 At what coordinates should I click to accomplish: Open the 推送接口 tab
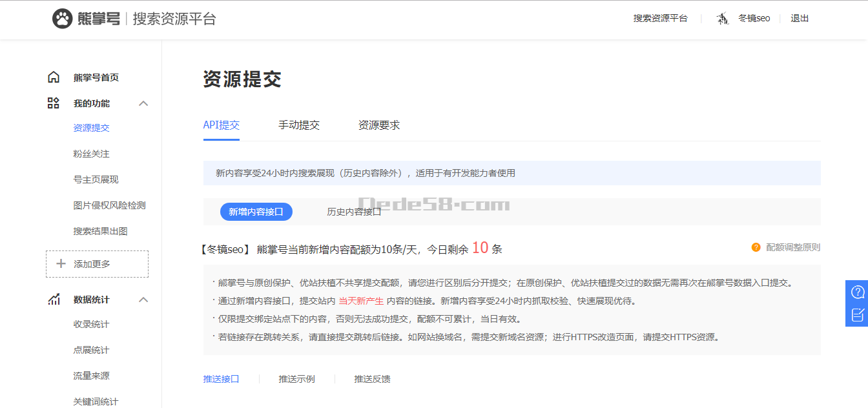click(222, 379)
